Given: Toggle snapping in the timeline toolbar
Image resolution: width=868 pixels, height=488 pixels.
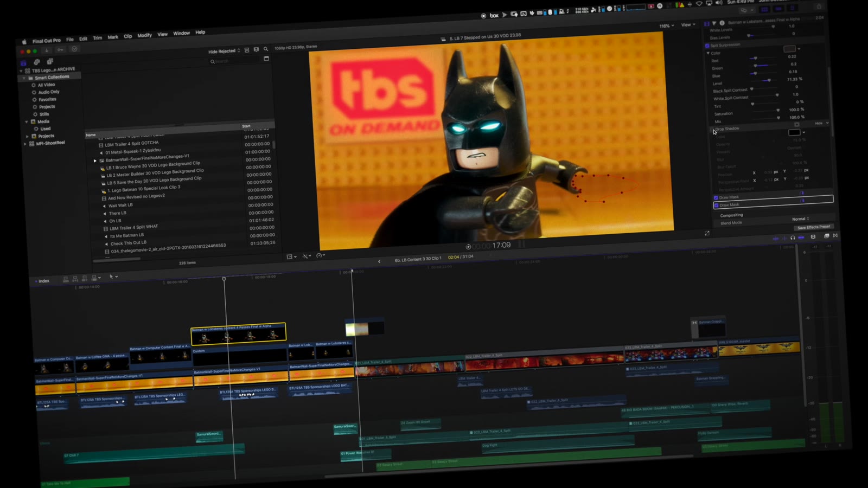Looking at the screenshot, I should coord(801,237).
